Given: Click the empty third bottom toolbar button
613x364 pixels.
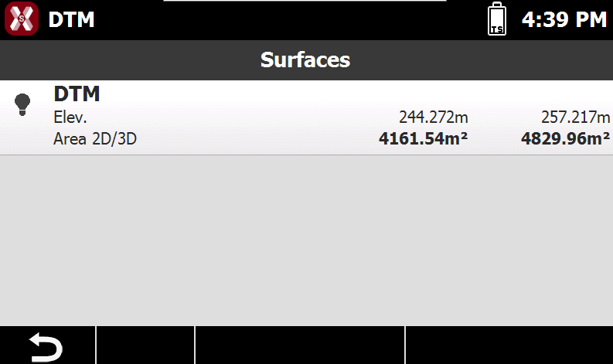Looking at the screenshot, I should pyautogui.click(x=300, y=345).
